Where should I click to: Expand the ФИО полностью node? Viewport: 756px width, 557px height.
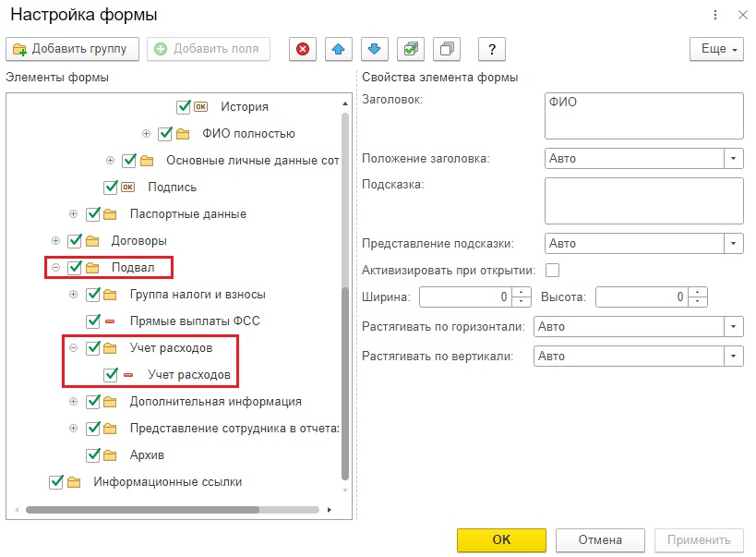click(146, 133)
